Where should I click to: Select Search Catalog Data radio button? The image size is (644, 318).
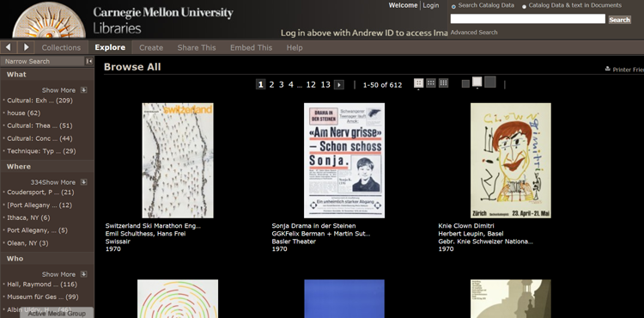click(x=453, y=7)
